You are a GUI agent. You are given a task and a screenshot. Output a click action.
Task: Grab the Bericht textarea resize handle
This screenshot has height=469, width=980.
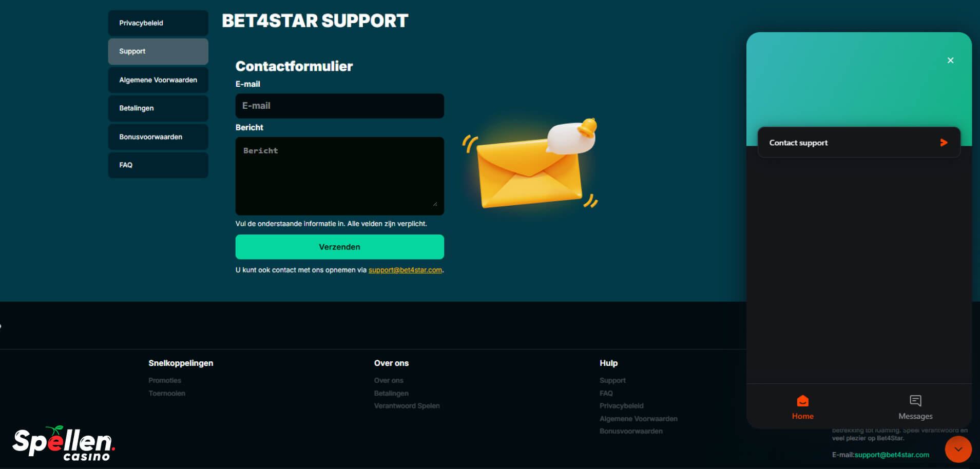(x=435, y=204)
